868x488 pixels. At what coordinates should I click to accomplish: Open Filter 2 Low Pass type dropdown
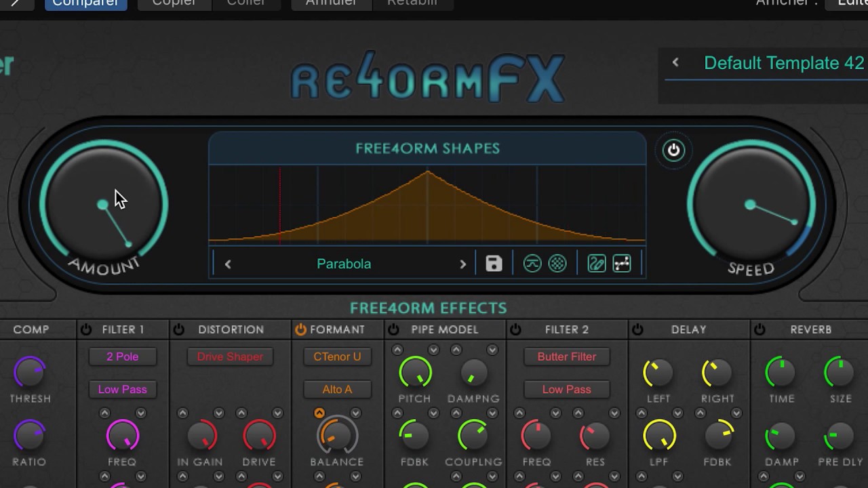coord(567,389)
